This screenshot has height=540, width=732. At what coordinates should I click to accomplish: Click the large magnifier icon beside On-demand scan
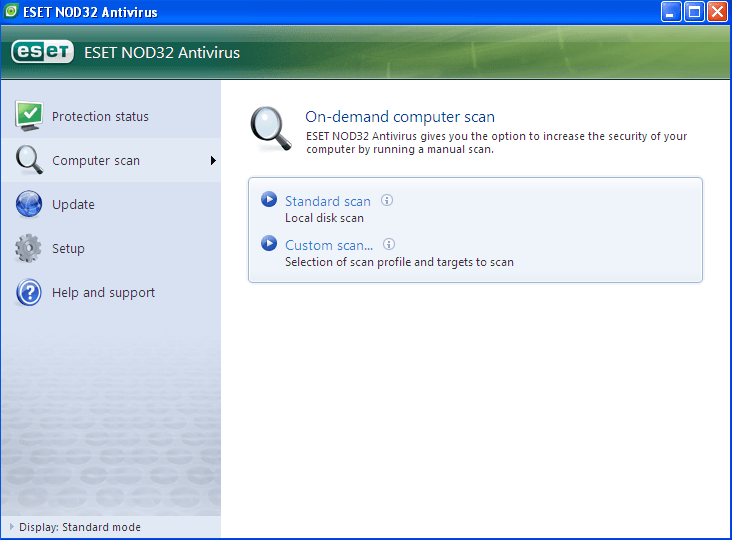[x=271, y=129]
